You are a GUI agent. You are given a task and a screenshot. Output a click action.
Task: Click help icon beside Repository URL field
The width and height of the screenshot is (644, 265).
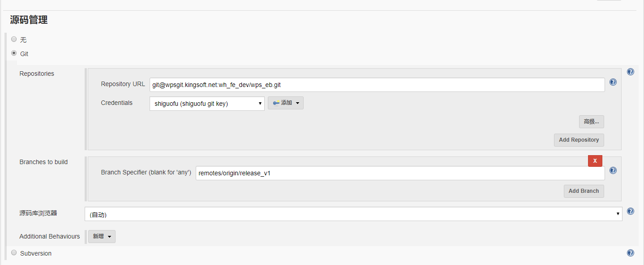(613, 82)
